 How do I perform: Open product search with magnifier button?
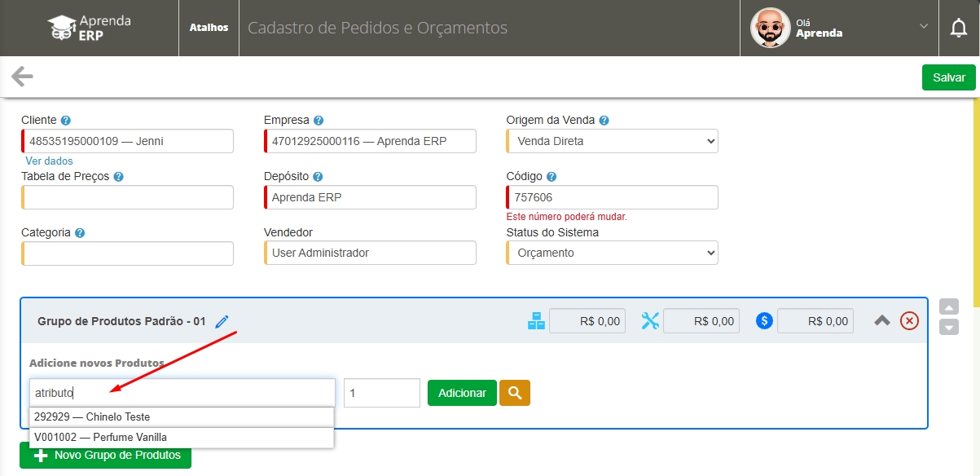click(514, 393)
